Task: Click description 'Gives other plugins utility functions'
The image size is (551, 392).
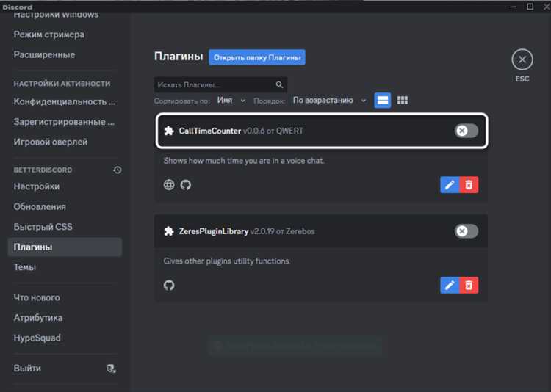Action: pyautogui.click(x=227, y=261)
